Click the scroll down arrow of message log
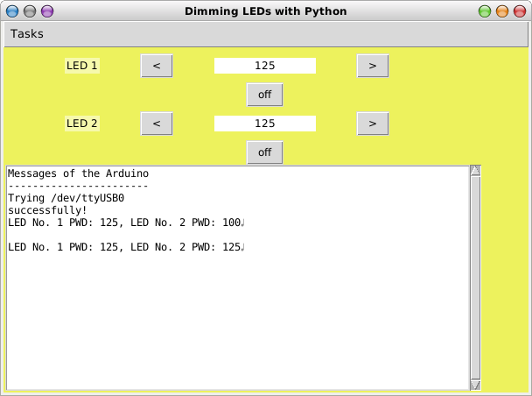 tap(475, 385)
